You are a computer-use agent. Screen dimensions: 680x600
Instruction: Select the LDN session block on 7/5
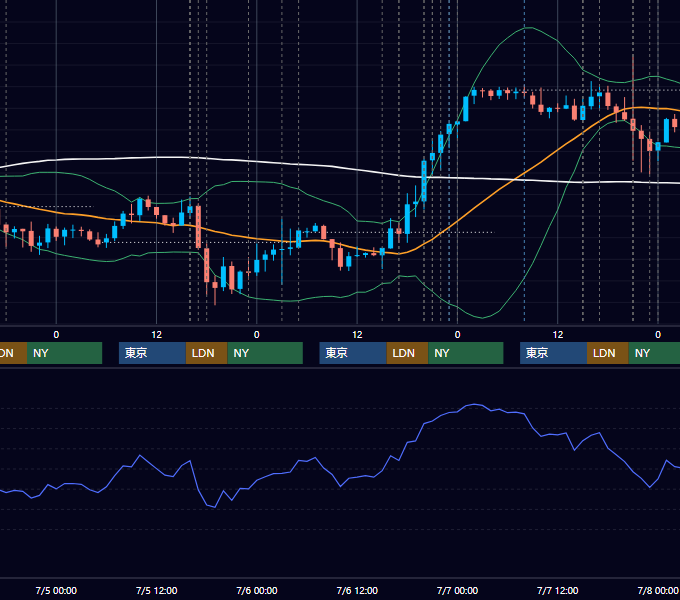[x=206, y=353]
